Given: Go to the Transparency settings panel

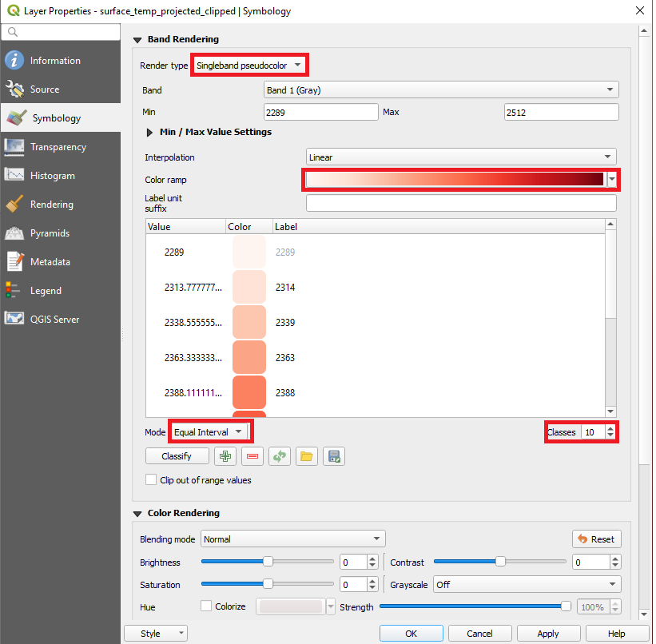Looking at the screenshot, I should coord(58,147).
